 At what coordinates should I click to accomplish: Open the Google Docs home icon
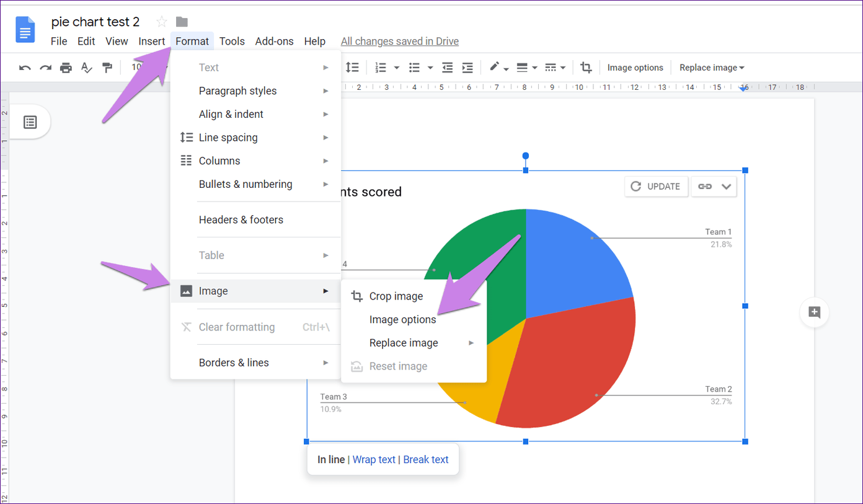26,30
